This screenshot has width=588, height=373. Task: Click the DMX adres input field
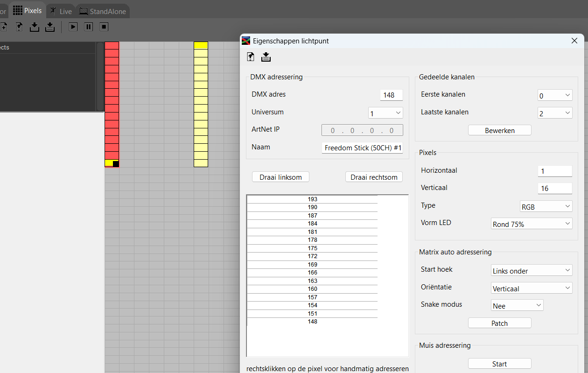(x=391, y=95)
